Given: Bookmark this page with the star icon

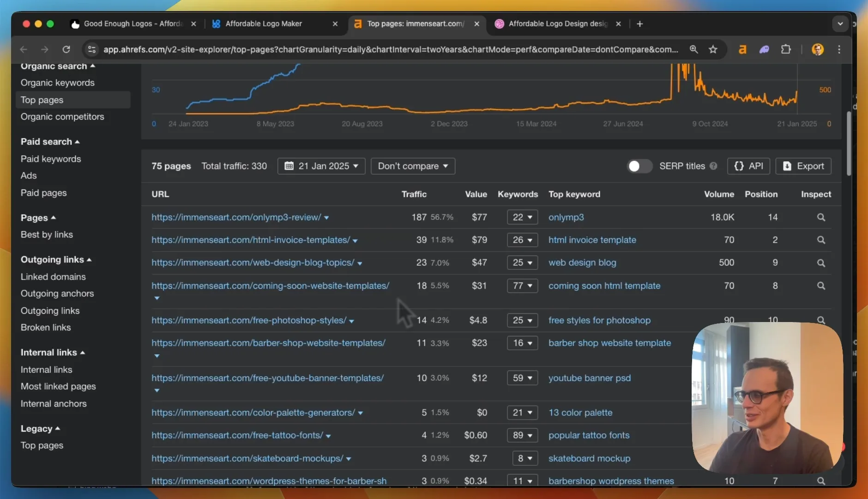Looking at the screenshot, I should point(713,49).
